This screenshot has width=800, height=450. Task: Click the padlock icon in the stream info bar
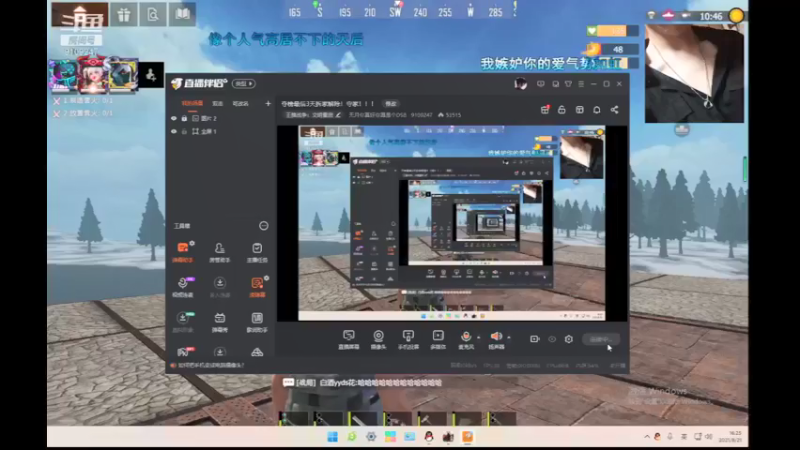[x=562, y=110]
